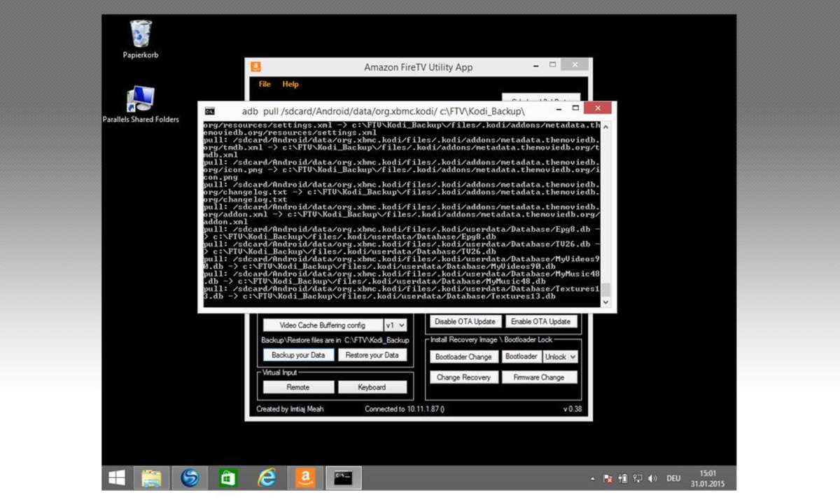Click the Firmware Change button
The image size is (840, 504).
click(x=539, y=377)
